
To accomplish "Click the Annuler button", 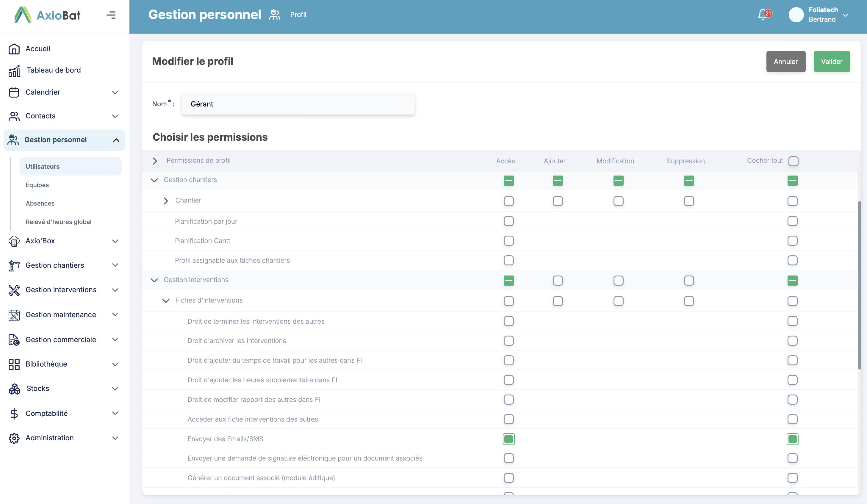I will [x=785, y=62].
